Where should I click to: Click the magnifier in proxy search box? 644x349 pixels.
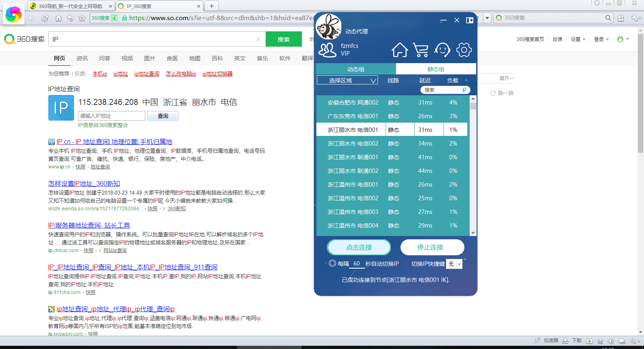[x=464, y=90]
